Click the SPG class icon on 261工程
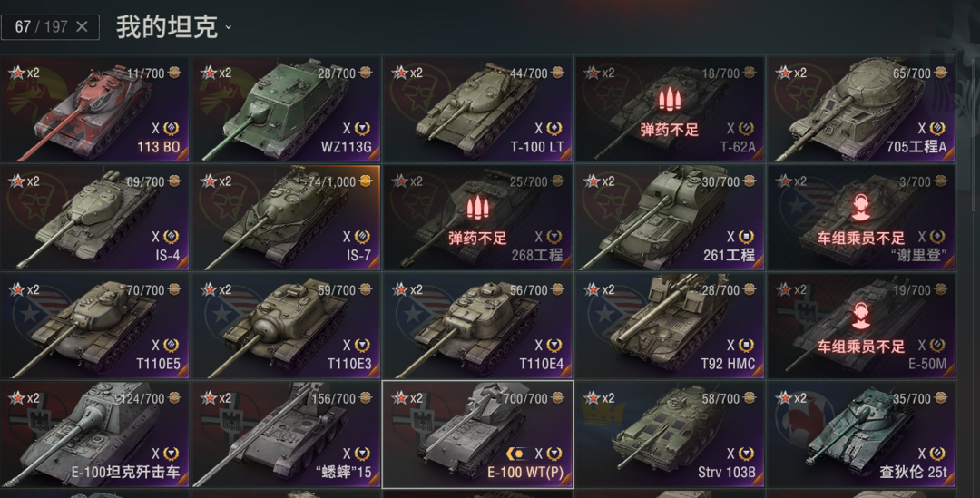The image size is (980, 498). 746,237
